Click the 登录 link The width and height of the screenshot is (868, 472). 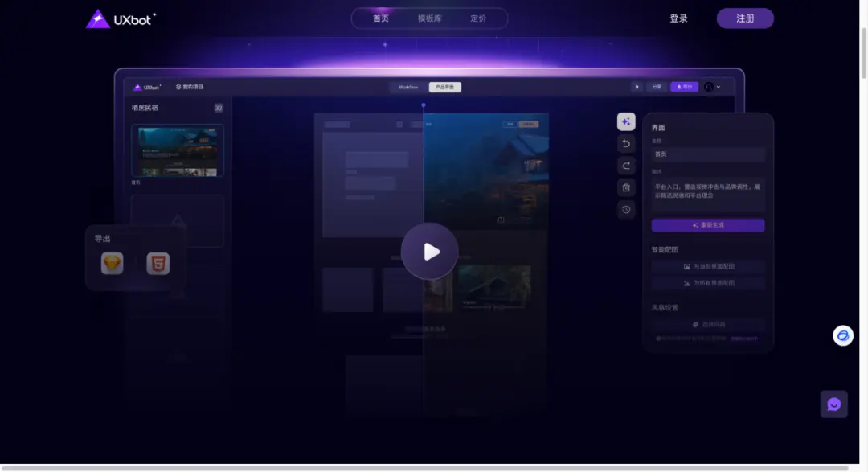coord(678,18)
